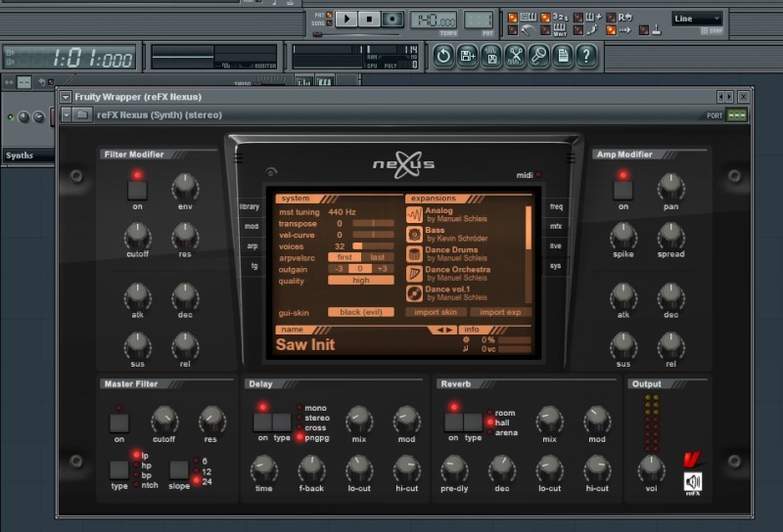
Task: Click the Output vol knob
Action: pyautogui.click(x=651, y=468)
